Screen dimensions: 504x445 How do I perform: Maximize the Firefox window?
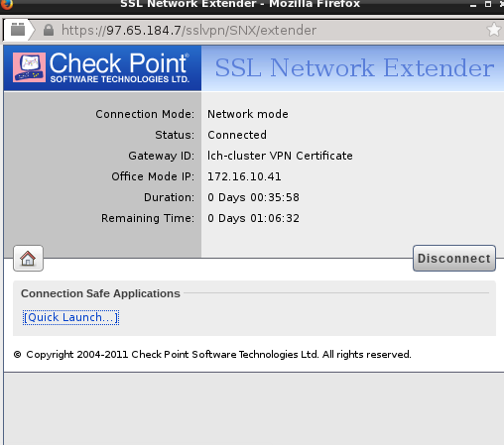[x=488, y=4]
